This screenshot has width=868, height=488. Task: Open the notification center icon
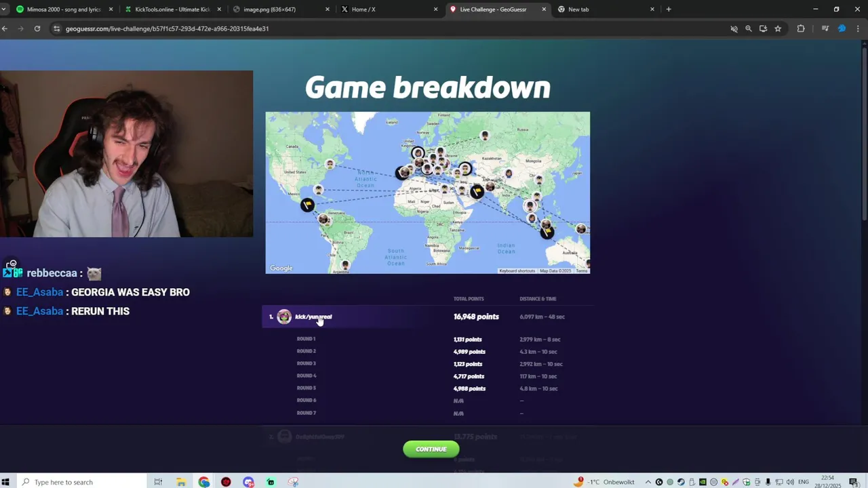(x=854, y=482)
